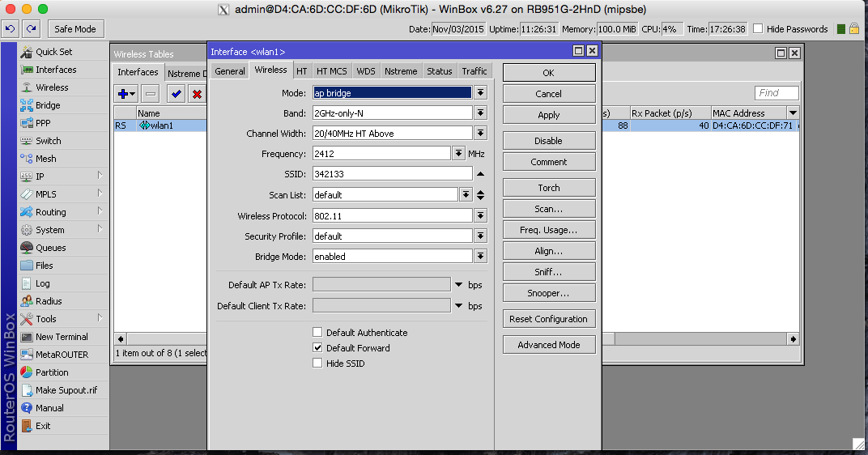The width and height of the screenshot is (868, 455).
Task: Expand the IP submenu
Action: (x=100, y=176)
